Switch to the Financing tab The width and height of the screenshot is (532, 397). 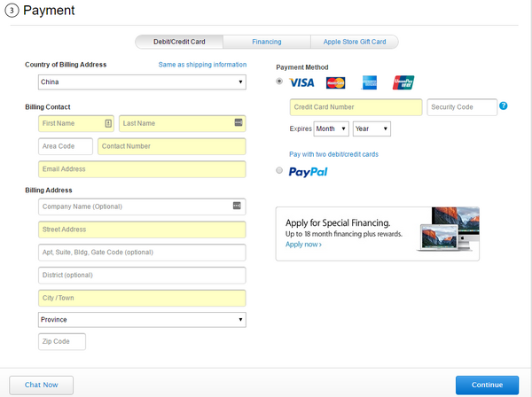[x=267, y=42]
